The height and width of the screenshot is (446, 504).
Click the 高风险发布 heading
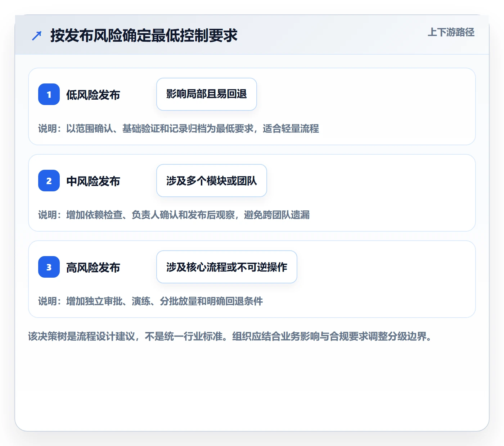[x=93, y=268]
